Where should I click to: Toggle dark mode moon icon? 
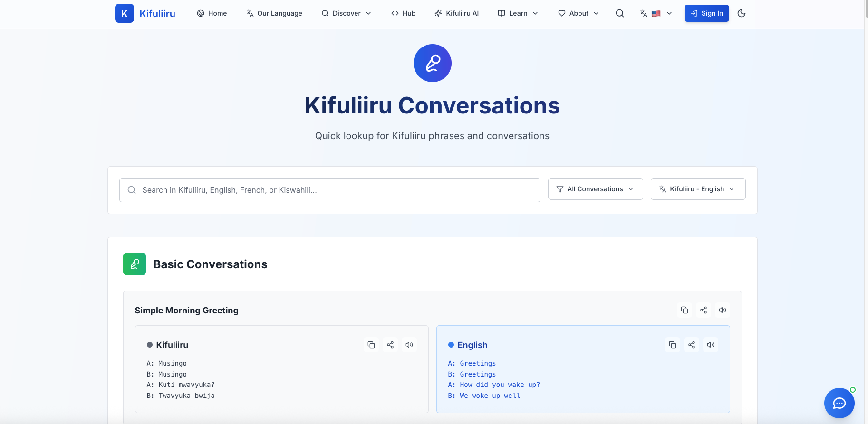(x=742, y=13)
